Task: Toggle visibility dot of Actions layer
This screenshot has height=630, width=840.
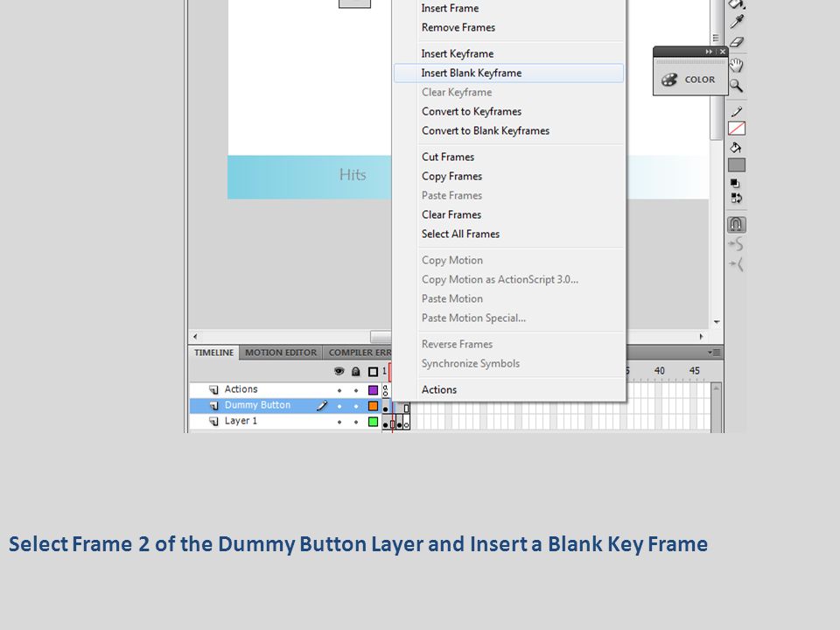Action: [x=339, y=390]
